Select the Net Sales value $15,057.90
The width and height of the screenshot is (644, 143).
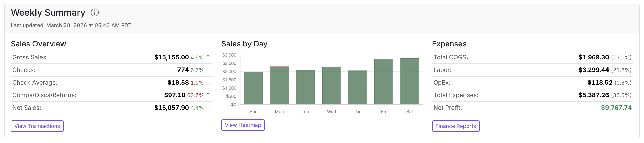click(x=171, y=108)
